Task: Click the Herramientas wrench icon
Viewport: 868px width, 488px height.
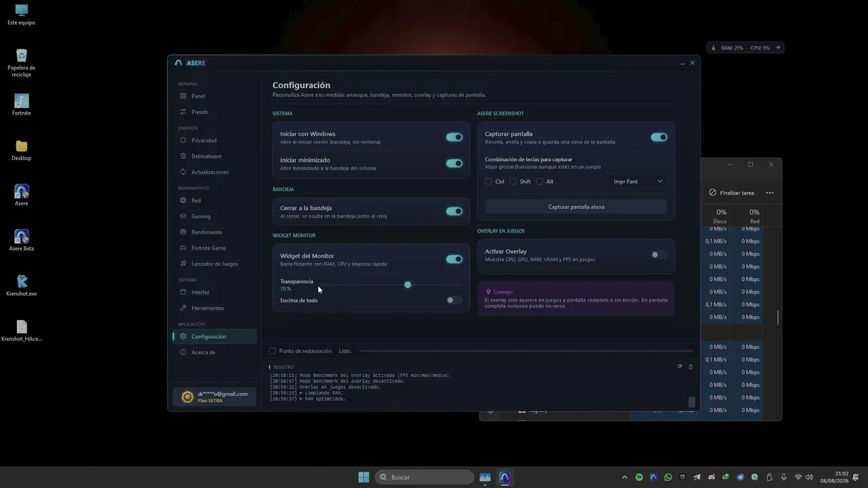Action: click(x=183, y=308)
